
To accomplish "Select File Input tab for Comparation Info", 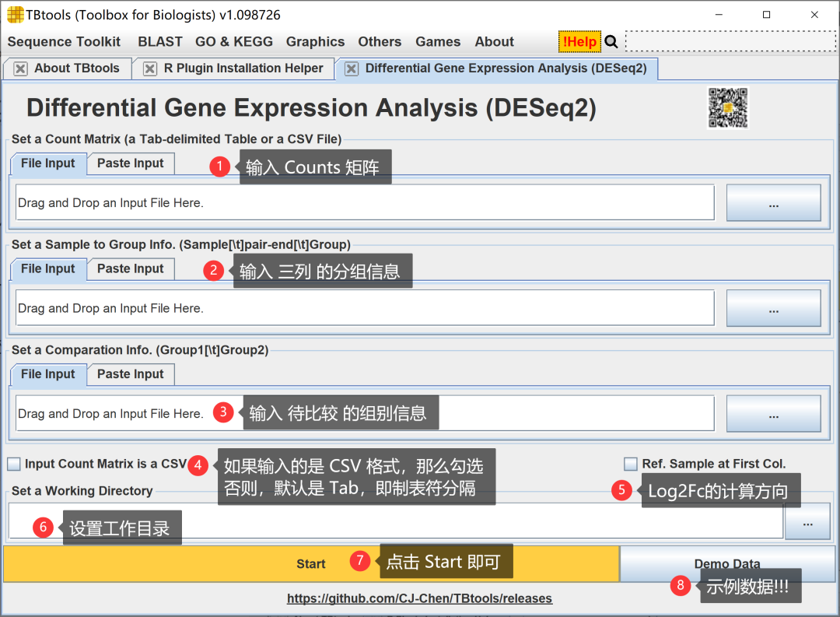I will click(x=48, y=374).
